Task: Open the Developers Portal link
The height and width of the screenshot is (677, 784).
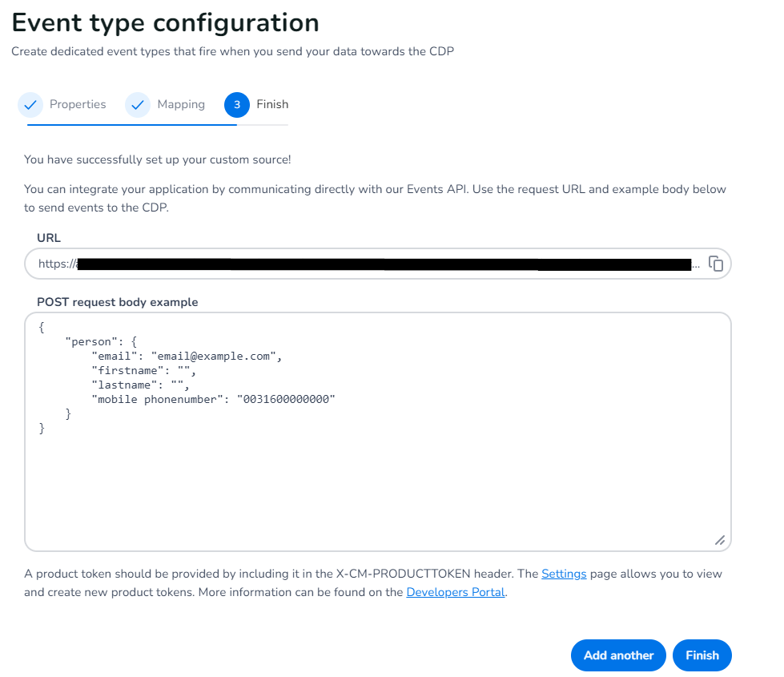Action: pos(455,592)
